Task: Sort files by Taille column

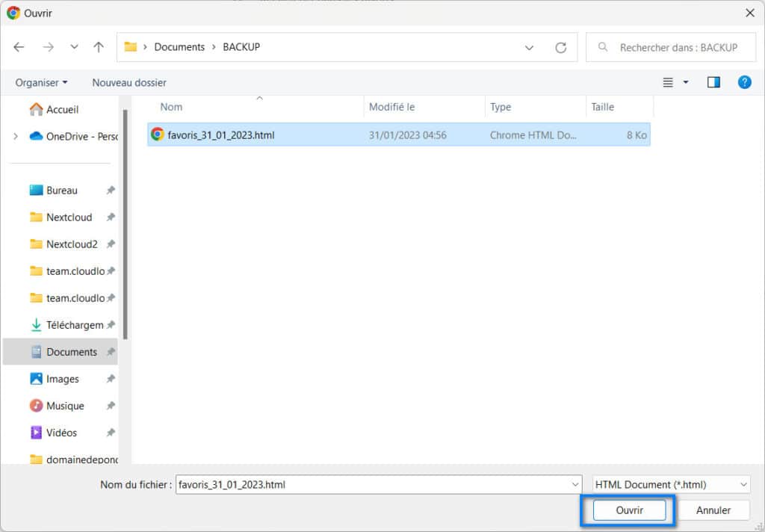Action: (x=603, y=107)
